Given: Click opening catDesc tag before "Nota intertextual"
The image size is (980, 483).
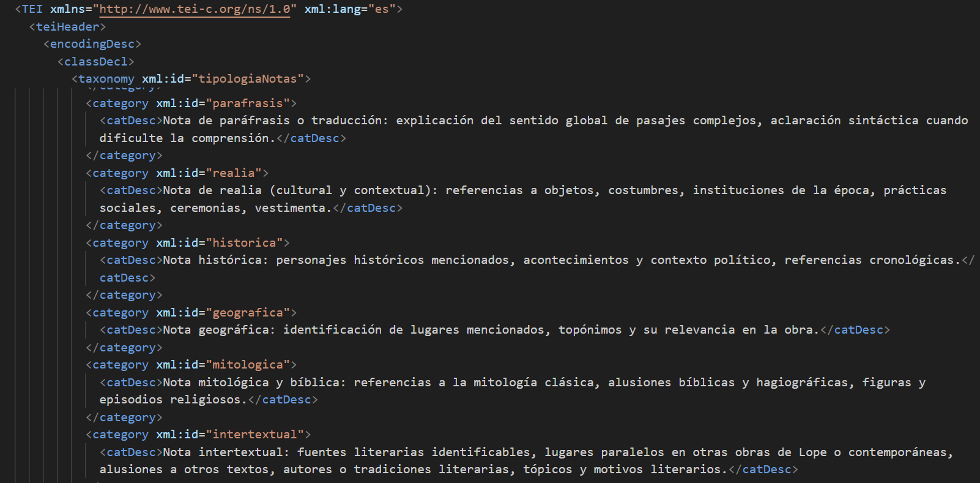Looking at the screenshot, I should pos(132,452).
